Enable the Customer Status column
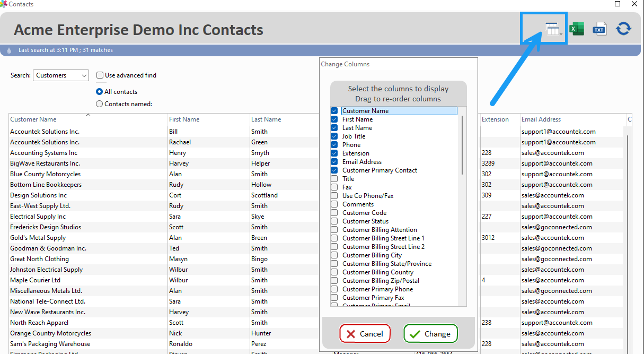644x354 pixels. click(x=334, y=221)
